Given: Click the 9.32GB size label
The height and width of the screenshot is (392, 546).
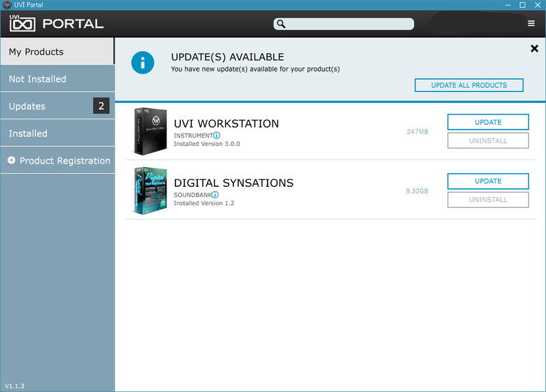Looking at the screenshot, I should click(x=417, y=191).
